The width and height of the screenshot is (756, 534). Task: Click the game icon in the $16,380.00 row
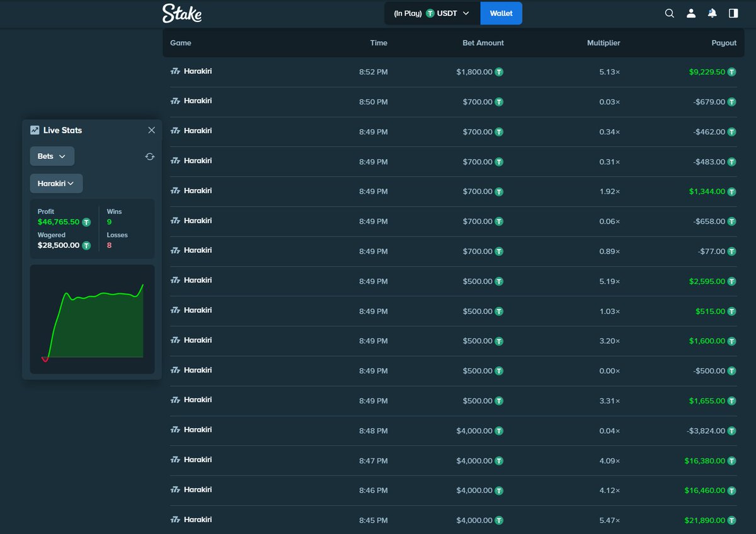pos(175,460)
